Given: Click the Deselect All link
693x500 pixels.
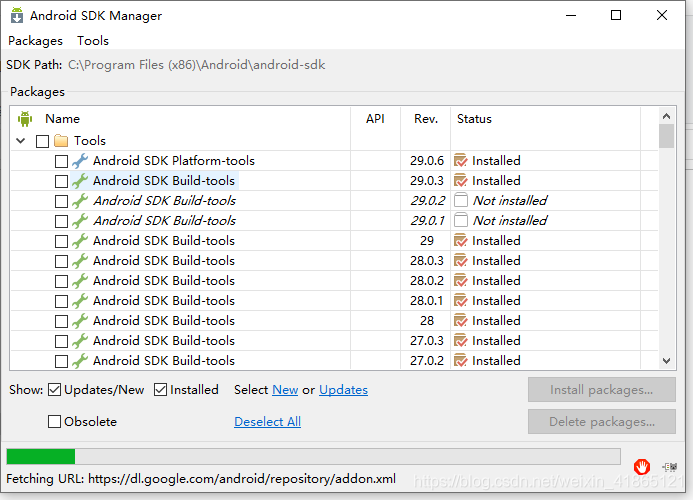Looking at the screenshot, I should pos(267,422).
